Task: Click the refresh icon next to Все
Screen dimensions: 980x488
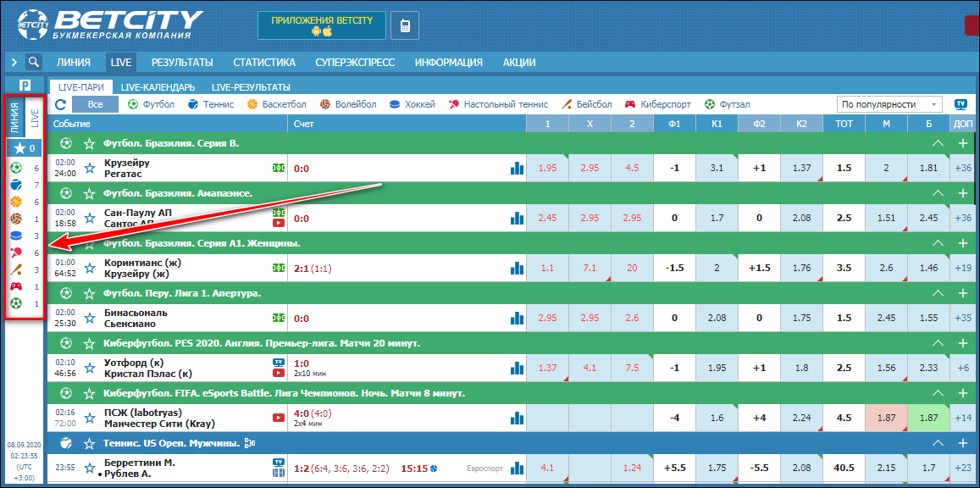Action: [x=61, y=104]
